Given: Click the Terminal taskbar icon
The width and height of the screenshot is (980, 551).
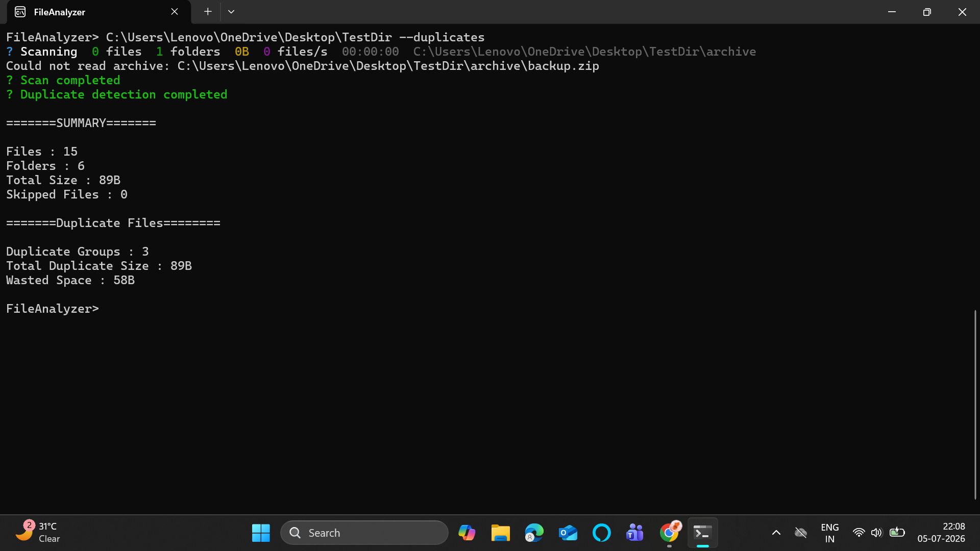Looking at the screenshot, I should coord(703,533).
